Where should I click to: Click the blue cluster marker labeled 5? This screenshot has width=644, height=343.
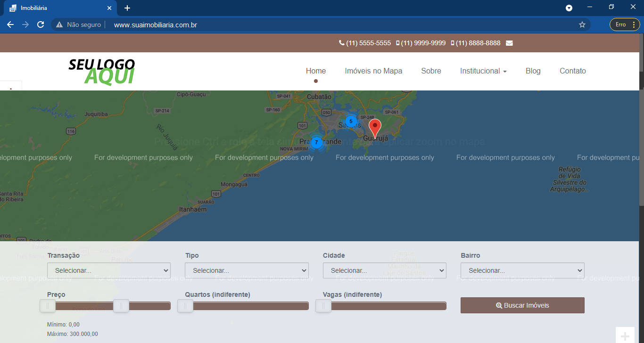351,122
